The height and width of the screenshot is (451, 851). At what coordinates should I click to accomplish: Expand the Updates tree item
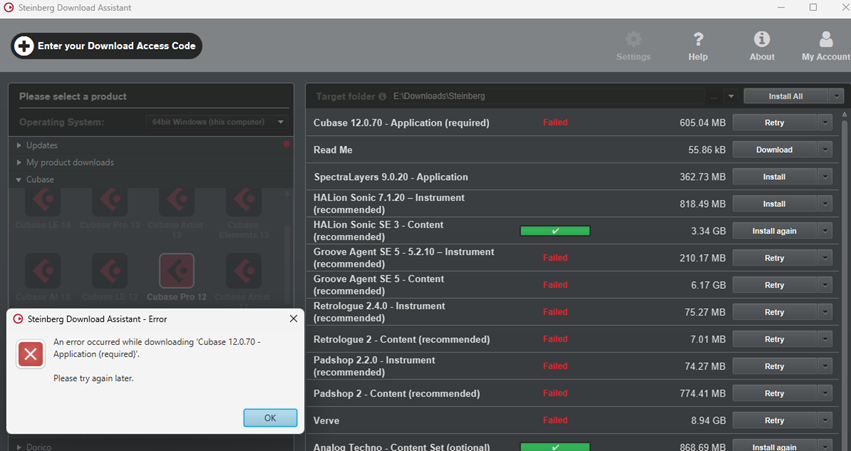(19, 145)
